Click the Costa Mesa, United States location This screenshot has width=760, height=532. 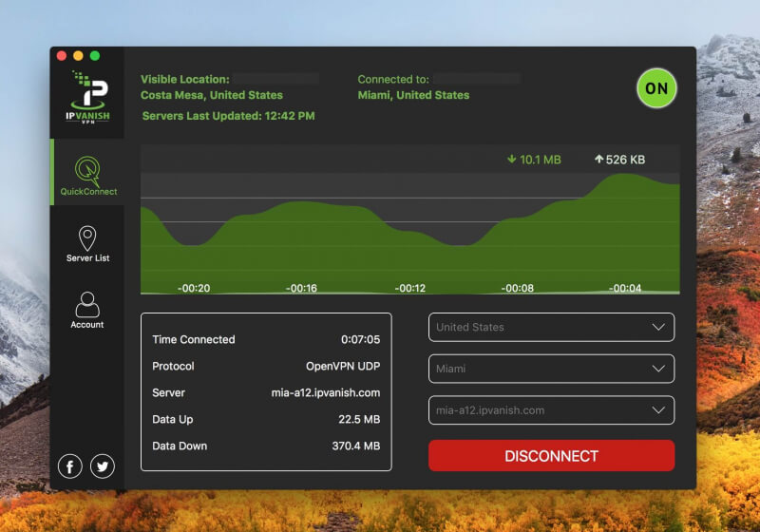(212, 95)
